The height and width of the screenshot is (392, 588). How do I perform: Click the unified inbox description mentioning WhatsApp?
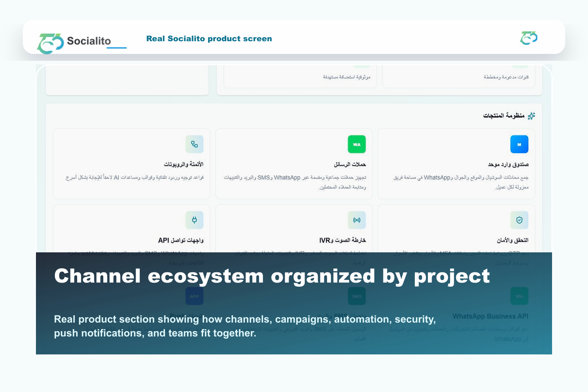461,182
